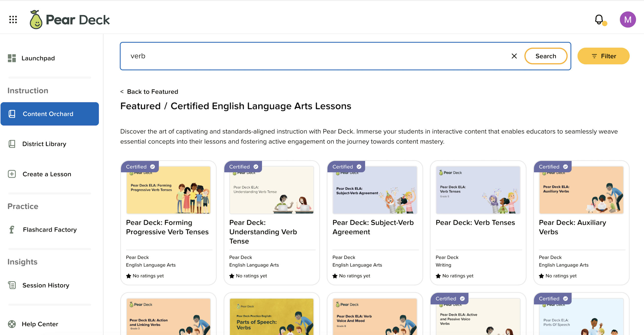Click the Certified badge on Auxiliary Verbs
Image resolution: width=644 pixels, height=335 pixels.
point(553,166)
